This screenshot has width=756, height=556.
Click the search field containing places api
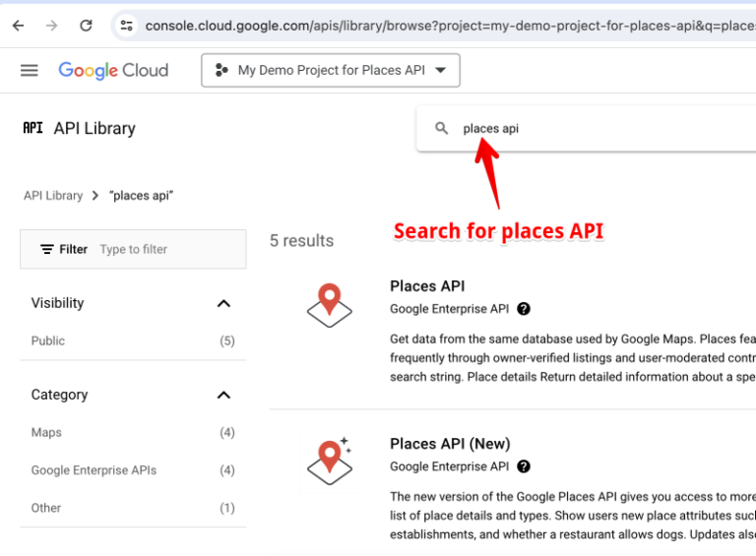coord(586,129)
